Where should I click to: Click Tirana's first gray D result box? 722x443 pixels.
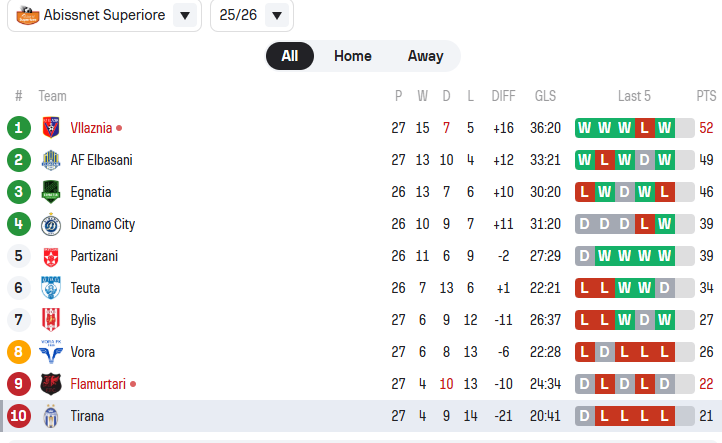coord(585,416)
